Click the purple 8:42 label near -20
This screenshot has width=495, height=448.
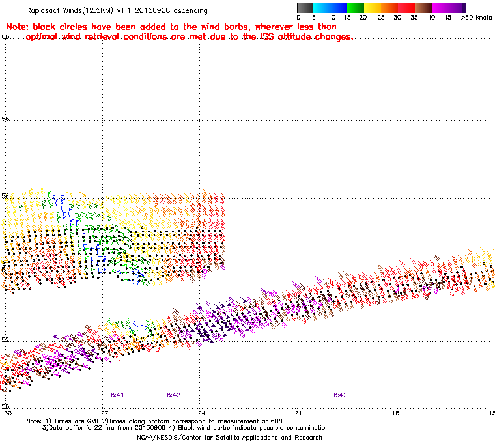(340, 395)
